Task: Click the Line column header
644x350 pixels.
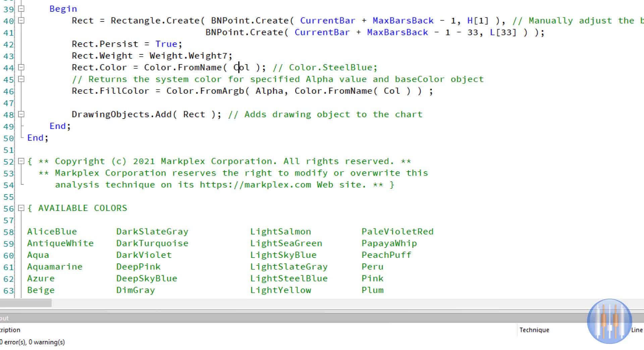Action: 637,330
